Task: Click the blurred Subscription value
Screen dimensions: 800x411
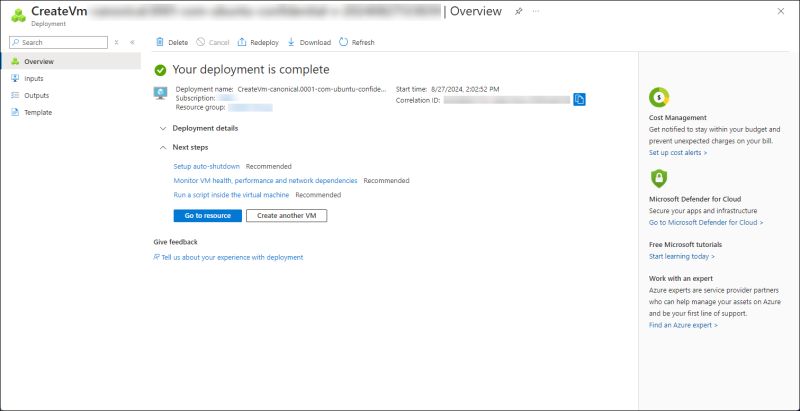Action: point(228,98)
